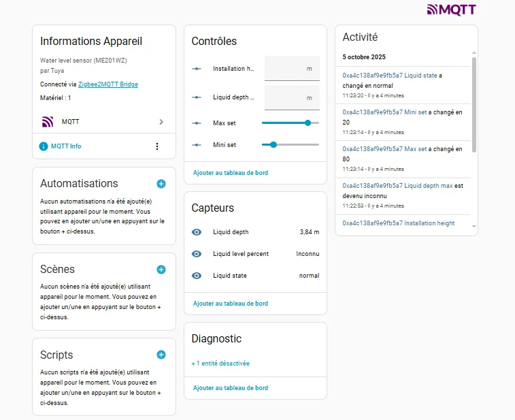The height and width of the screenshot is (420, 515).
Task: Click the Mini set slider handle
Action: [273, 144]
